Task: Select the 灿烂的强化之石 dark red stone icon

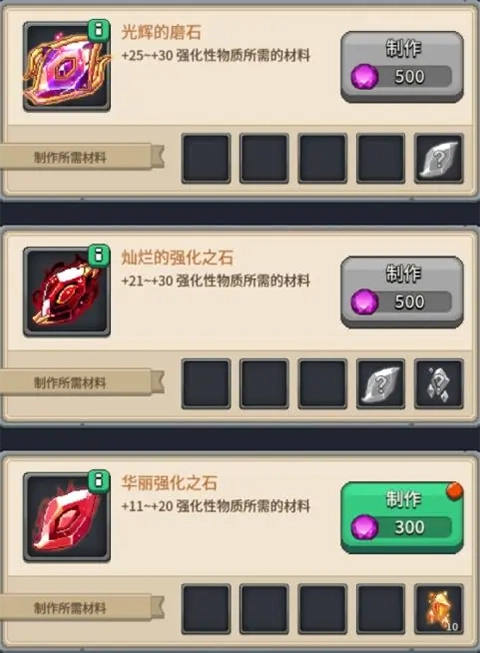Action: click(x=67, y=292)
